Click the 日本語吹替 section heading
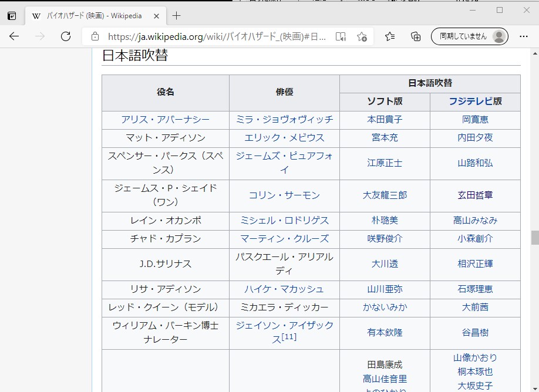 point(135,56)
